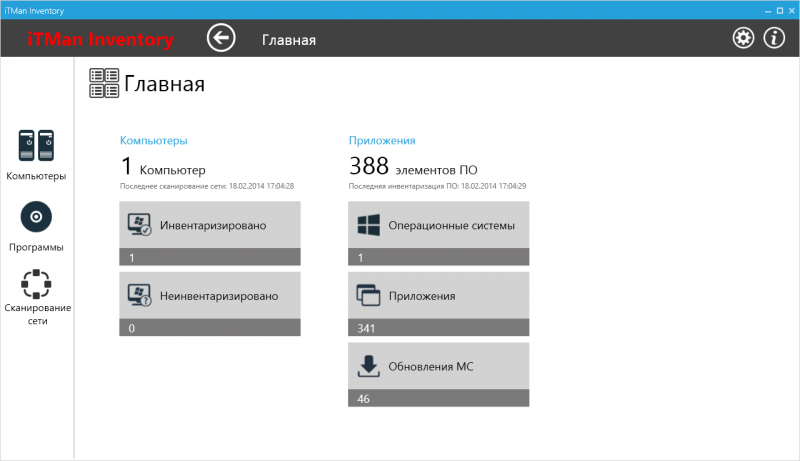Image resolution: width=800 pixels, height=461 pixels.
Task: Click the '1 Компьютер' count text
Action: 163,167
